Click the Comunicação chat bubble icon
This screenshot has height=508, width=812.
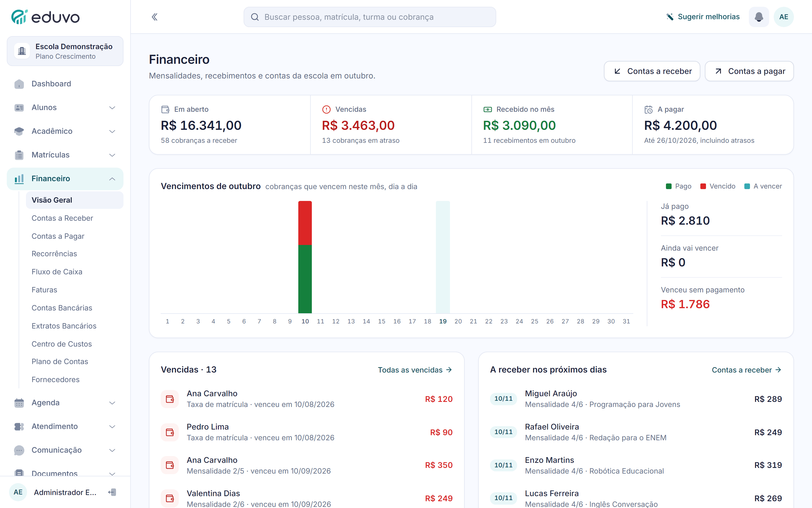(19, 450)
